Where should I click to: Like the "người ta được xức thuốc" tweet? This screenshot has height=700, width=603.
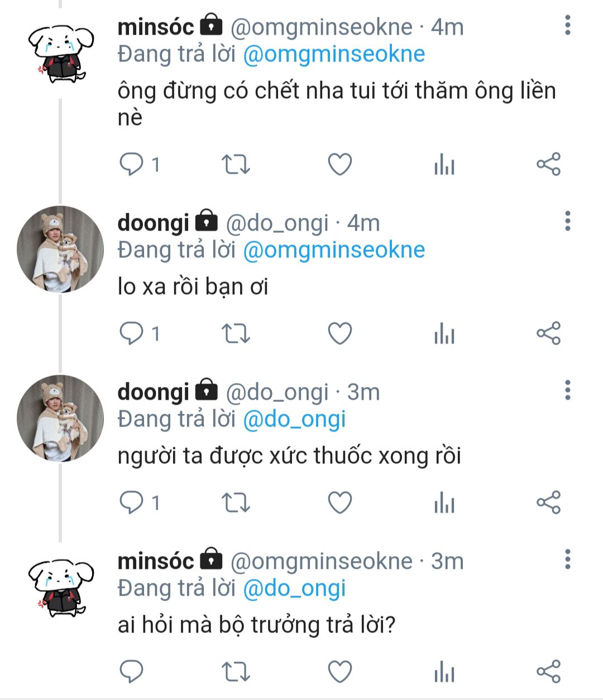click(339, 503)
